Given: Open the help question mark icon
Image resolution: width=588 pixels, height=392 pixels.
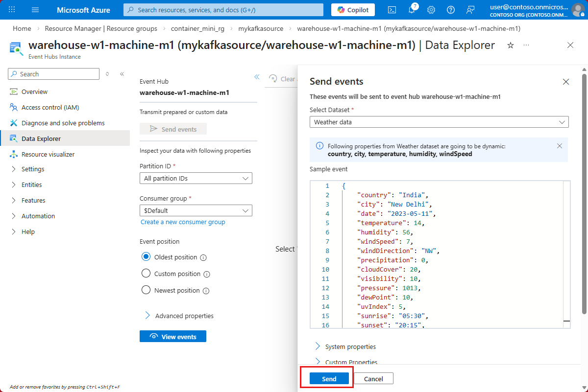Looking at the screenshot, I should 451,10.
